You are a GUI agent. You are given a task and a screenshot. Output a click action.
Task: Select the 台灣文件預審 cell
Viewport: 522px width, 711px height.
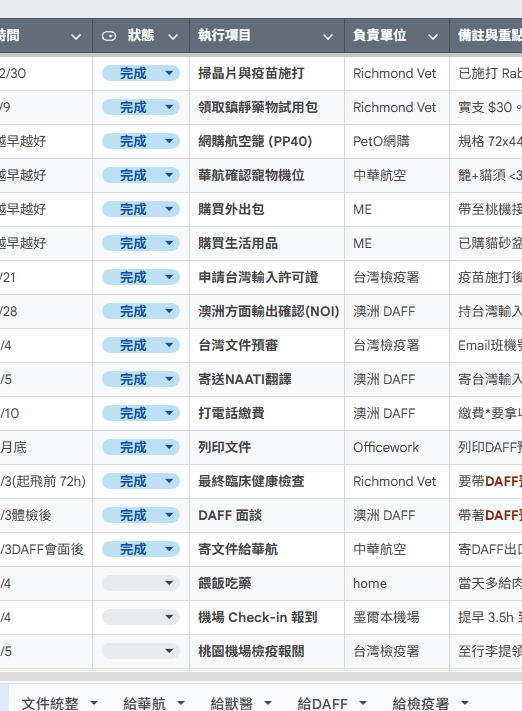coord(267,346)
